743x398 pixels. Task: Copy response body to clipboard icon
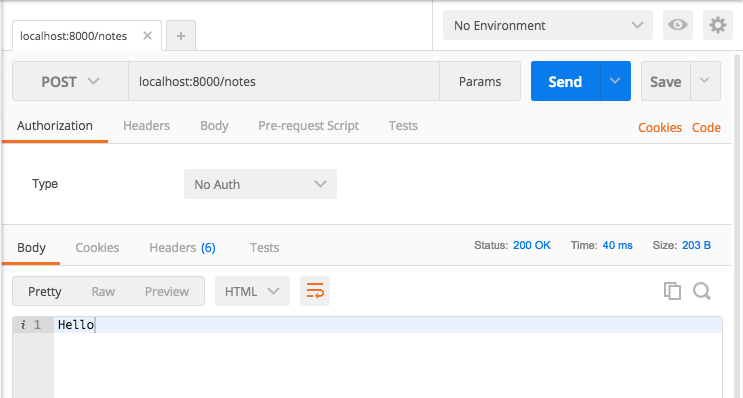672,291
